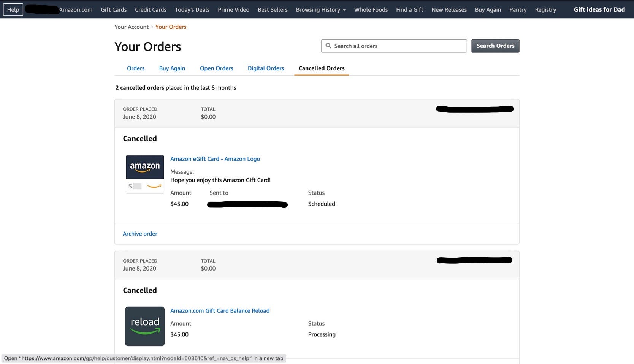Click the Search all orders input field
The image size is (634, 364).
[x=395, y=46]
